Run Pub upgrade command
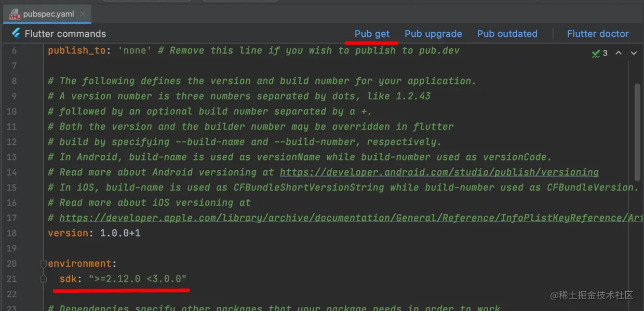644x311 pixels. [433, 34]
